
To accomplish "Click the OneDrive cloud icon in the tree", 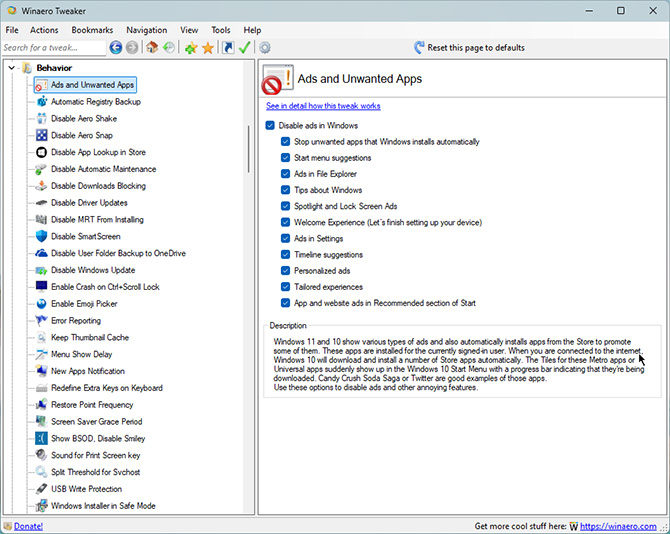I will 41,253.
